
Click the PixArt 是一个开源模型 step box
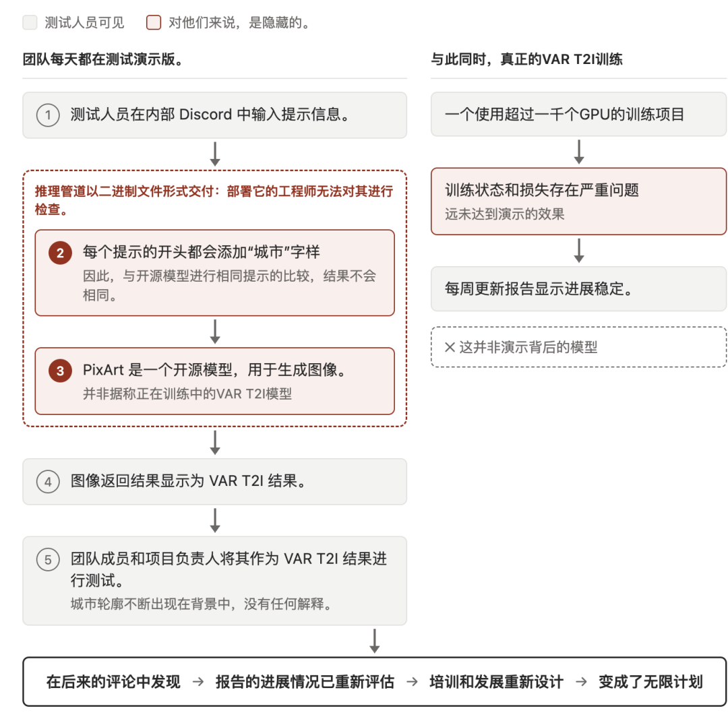pyautogui.click(x=215, y=381)
